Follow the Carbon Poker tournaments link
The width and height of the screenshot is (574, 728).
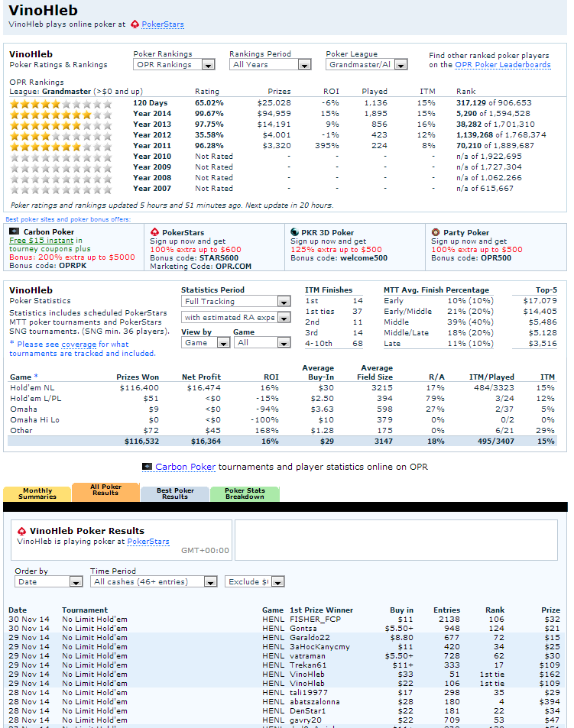tap(185, 467)
